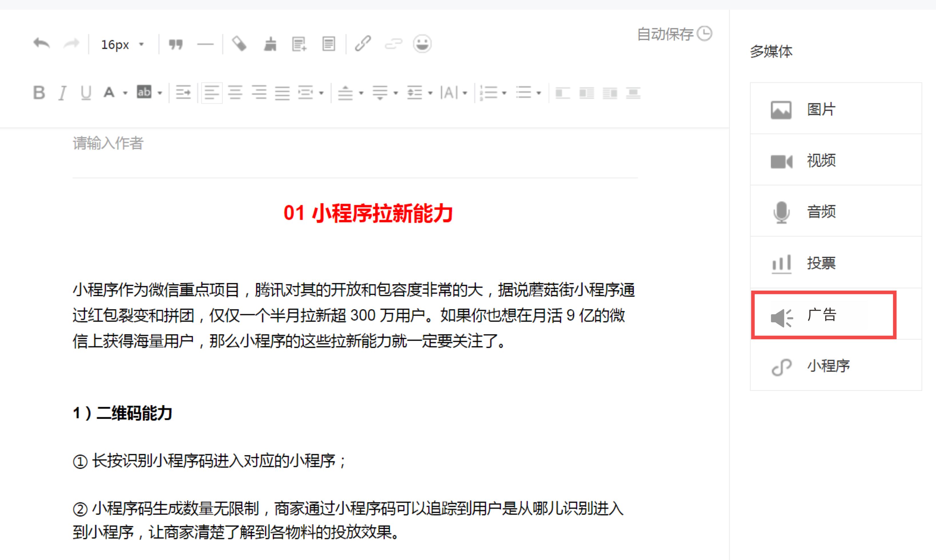Screen dimensions: 936x560
Task: Expand bulleted list style options
Action: click(x=539, y=93)
